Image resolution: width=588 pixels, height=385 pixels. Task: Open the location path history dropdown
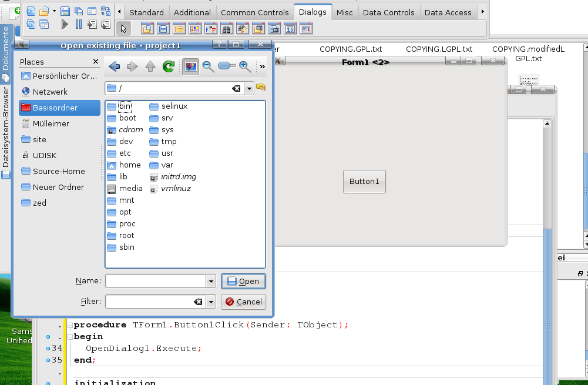(249, 88)
